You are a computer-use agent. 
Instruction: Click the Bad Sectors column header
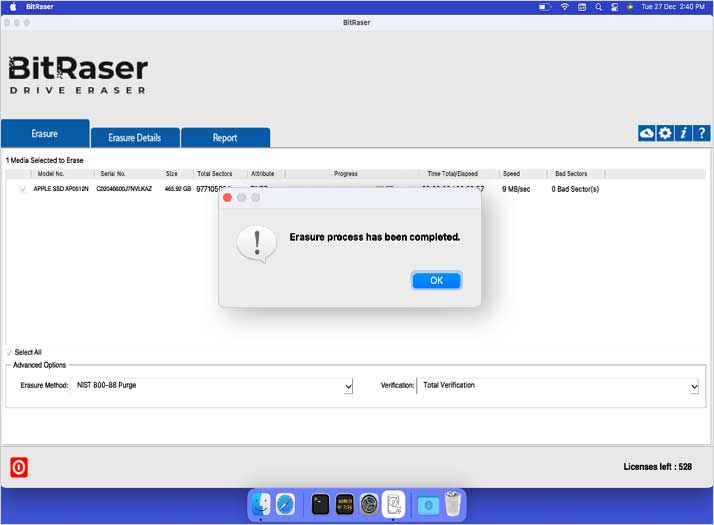click(571, 173)
